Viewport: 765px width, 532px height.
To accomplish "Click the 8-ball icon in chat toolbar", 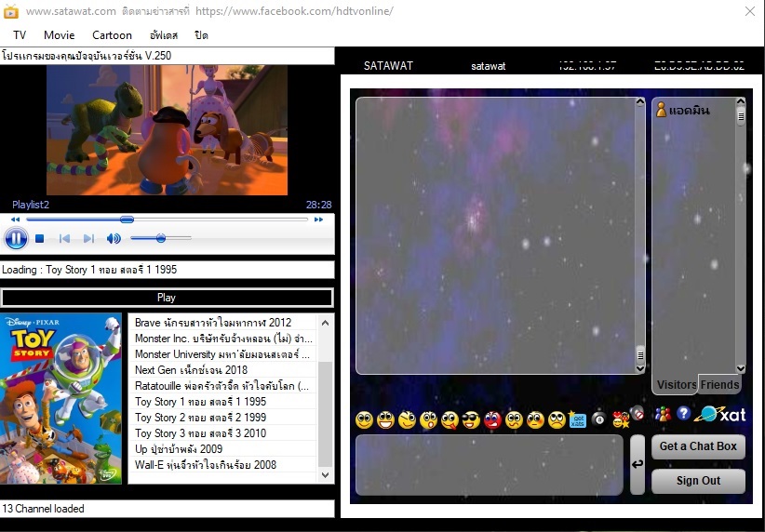I will click(598, 419).
